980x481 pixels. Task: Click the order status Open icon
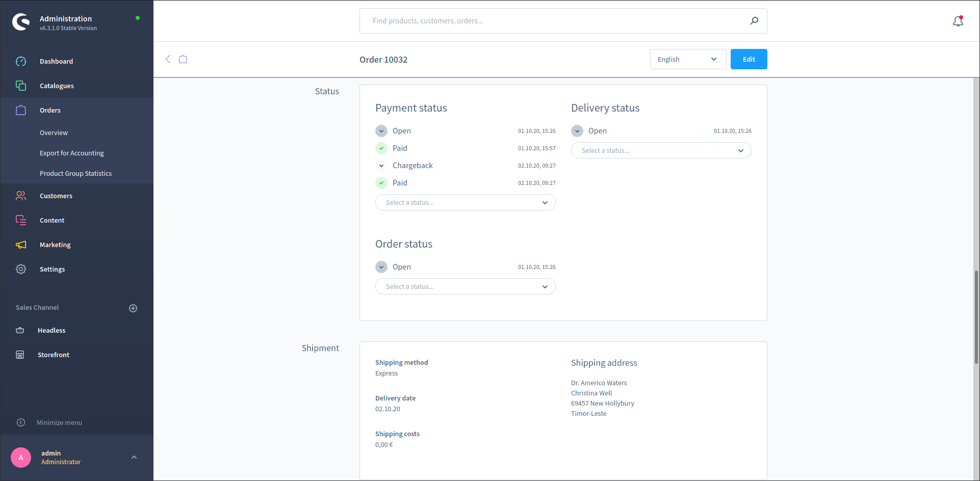381,267
